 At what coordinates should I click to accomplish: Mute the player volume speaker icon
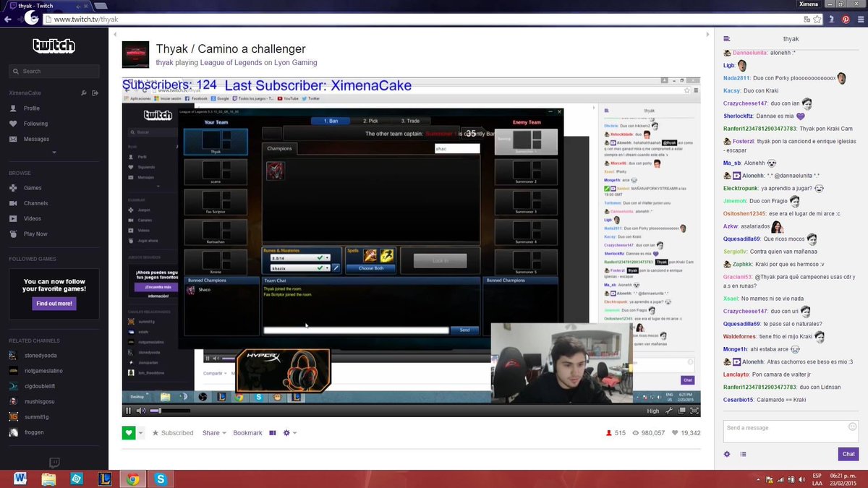(x=140, y=411)
